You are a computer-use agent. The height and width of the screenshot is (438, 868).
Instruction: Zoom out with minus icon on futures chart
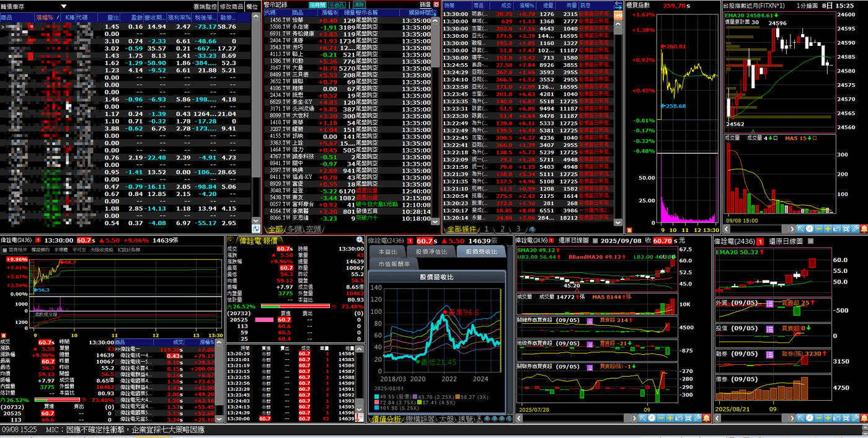pos(819,229)
